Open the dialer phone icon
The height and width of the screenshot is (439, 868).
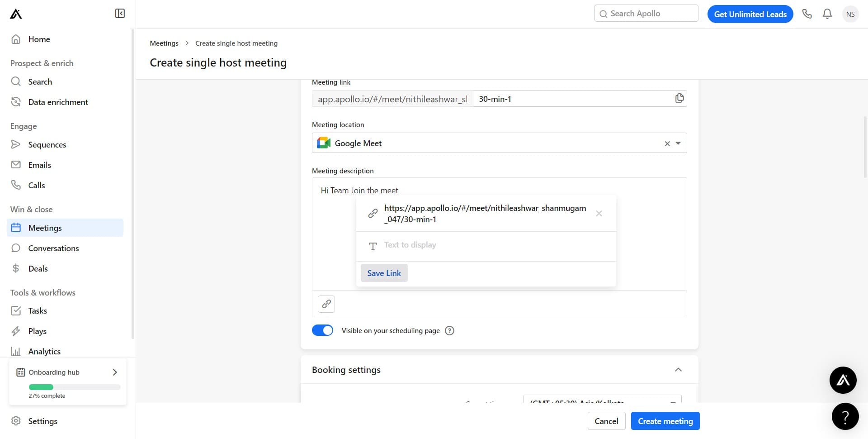click(807, 14)
